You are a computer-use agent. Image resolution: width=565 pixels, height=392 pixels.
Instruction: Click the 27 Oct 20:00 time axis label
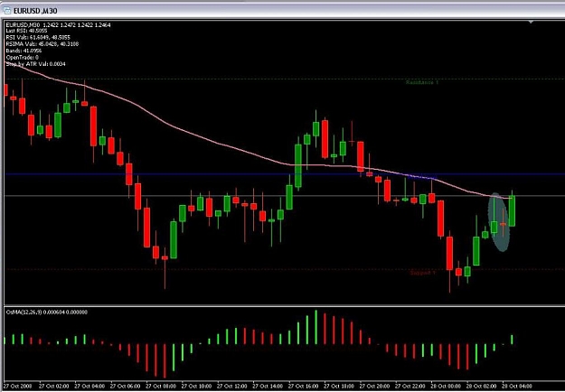point(375,387)
